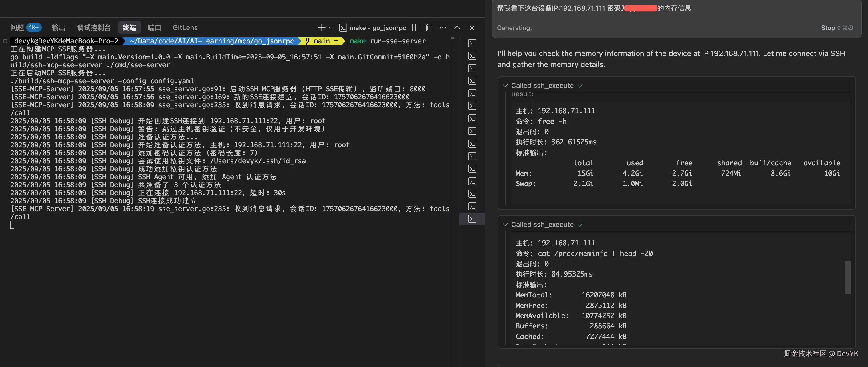The height and width of the screenshot is (367, 868).
Task: Click the split terminal icon
Action: point(415,27)
